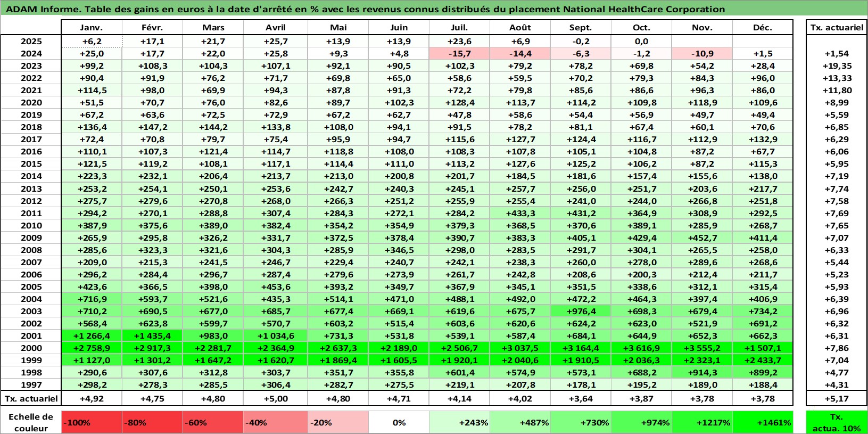Select the 1997 year row label
The image size is (868, 434).
pos(31,384)
